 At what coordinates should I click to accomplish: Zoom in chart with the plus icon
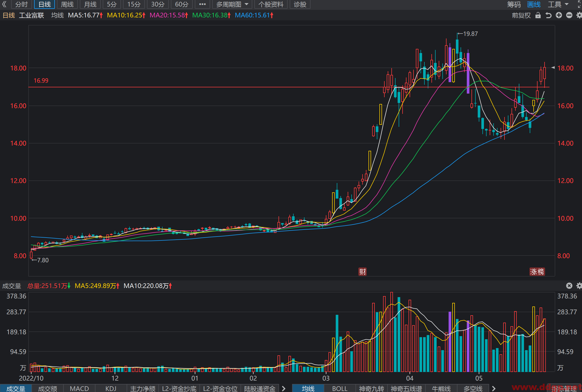559,15
